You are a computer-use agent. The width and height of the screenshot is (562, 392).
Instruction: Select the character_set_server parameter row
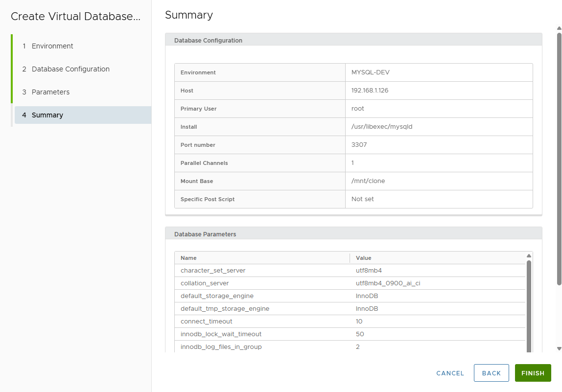213,271
